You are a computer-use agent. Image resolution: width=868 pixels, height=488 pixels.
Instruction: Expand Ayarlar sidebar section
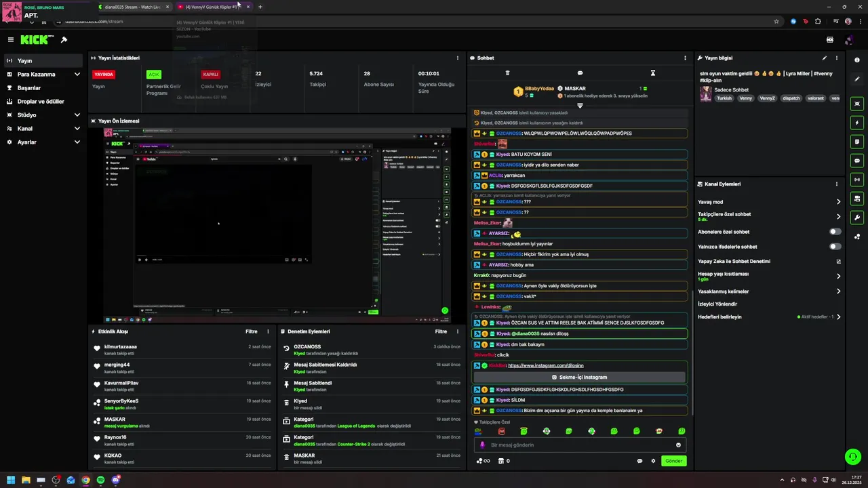pos(77,142)
